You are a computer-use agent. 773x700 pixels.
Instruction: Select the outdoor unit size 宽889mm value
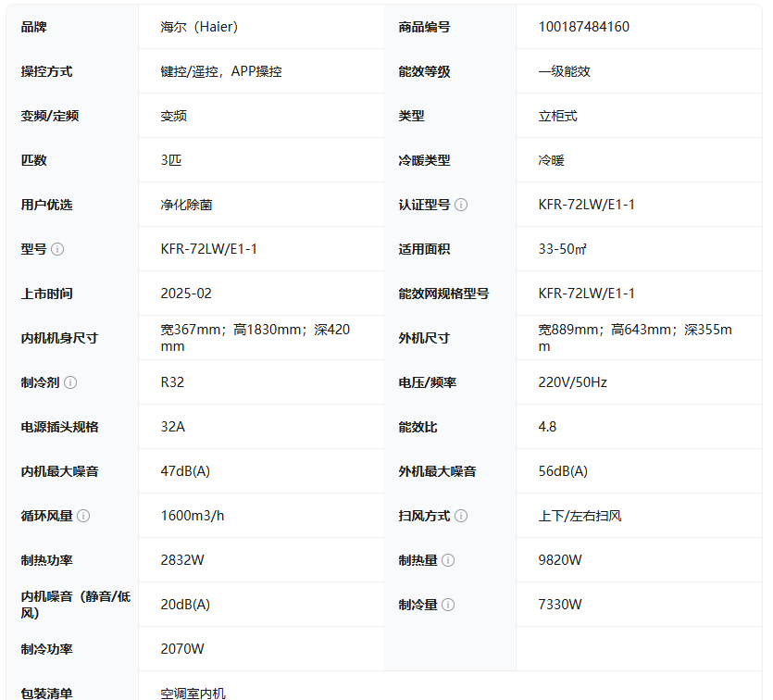coord(635,338)
